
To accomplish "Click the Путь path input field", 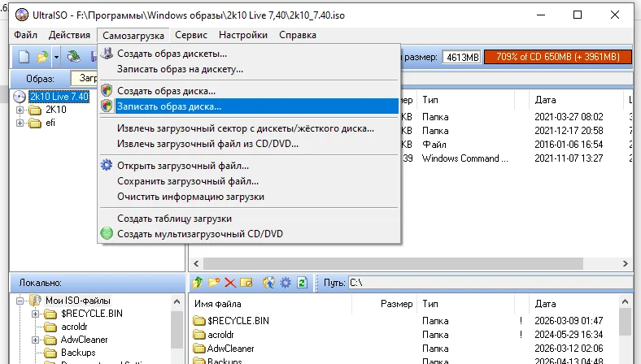I will (488, 283).
